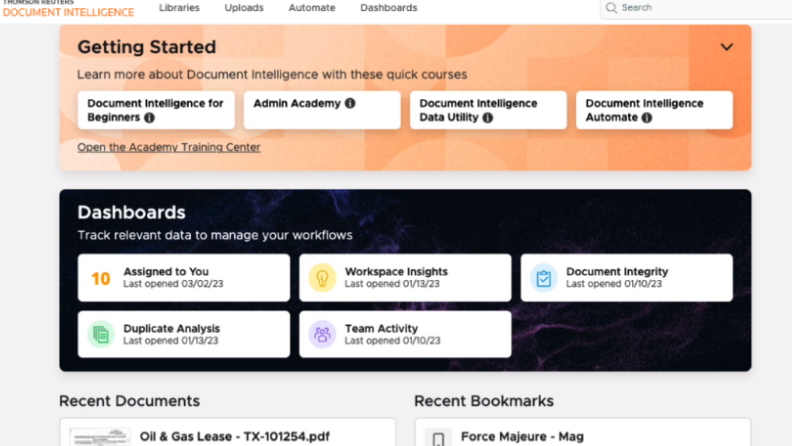Click the Duplicate Analysis documents icon
The height and width of the screenshot is (446, 792).
point(101,334)
